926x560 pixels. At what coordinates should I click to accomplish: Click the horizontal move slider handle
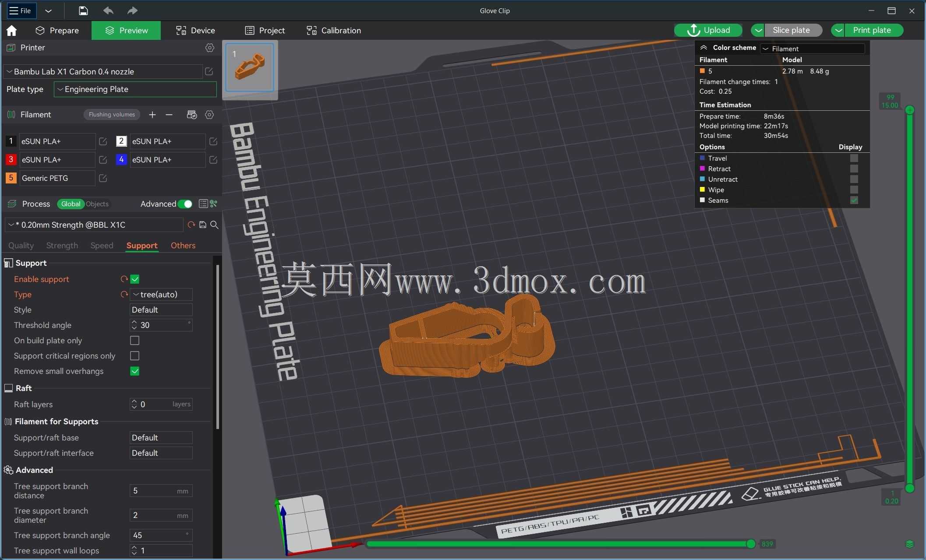coord(751,544)
